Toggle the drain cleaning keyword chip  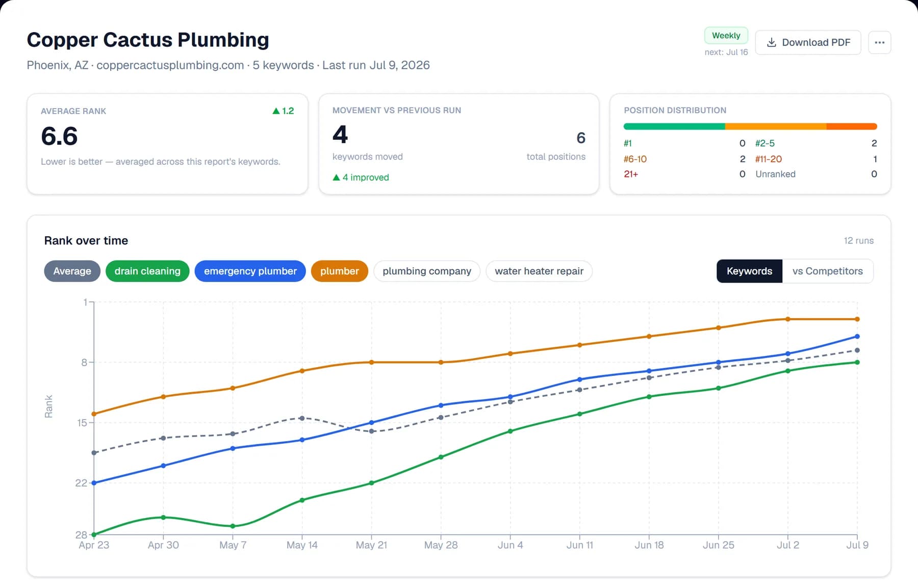pyautogui.click(x=147, y=271)
